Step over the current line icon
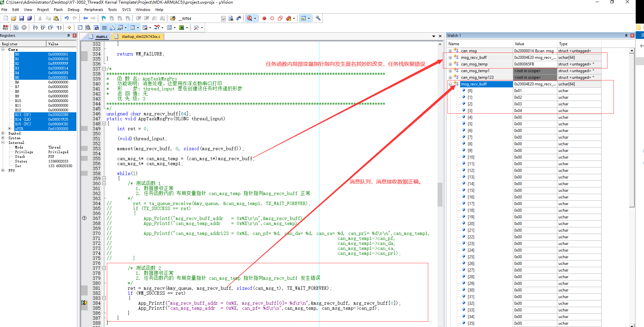This screenshot has width=644, height=327. (x=43, y=28)
